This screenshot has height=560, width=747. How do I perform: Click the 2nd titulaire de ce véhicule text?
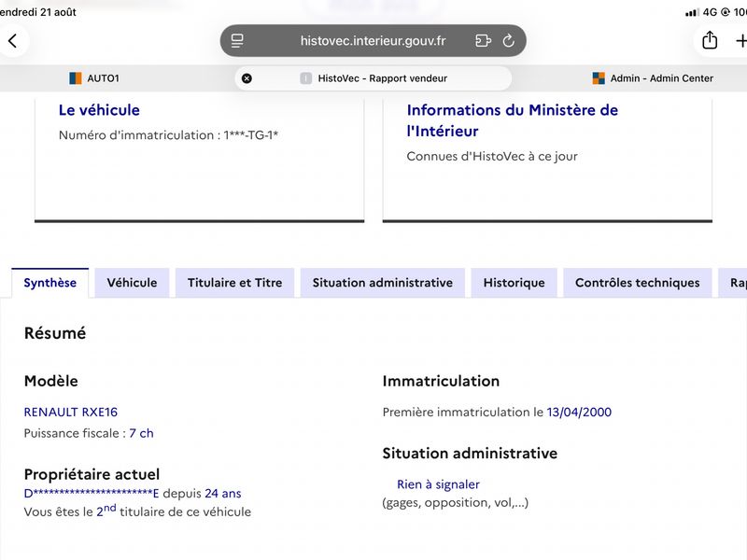[174, 511]
